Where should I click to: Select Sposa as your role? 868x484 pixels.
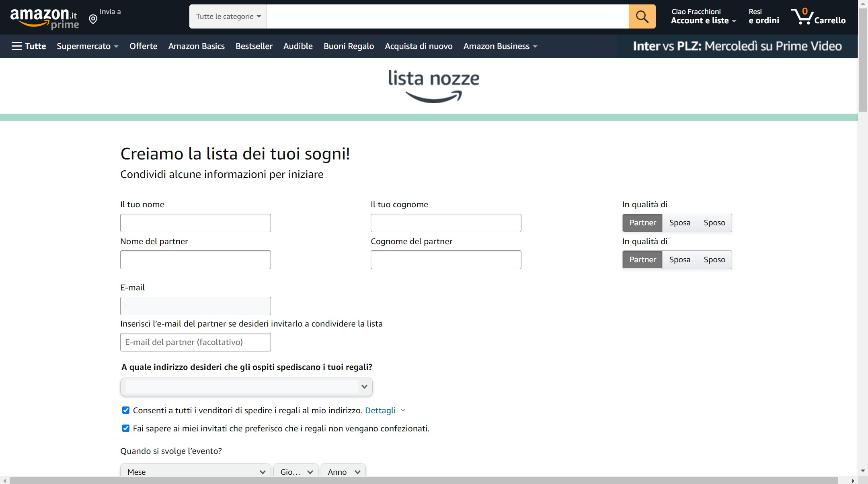[x=680, y=223]
